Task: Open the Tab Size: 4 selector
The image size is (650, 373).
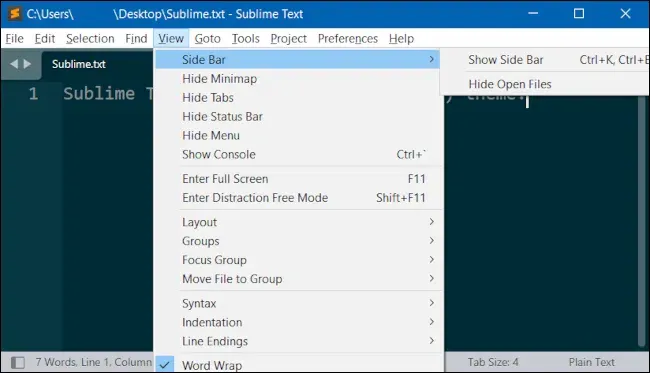Action: tap(493, 362)
